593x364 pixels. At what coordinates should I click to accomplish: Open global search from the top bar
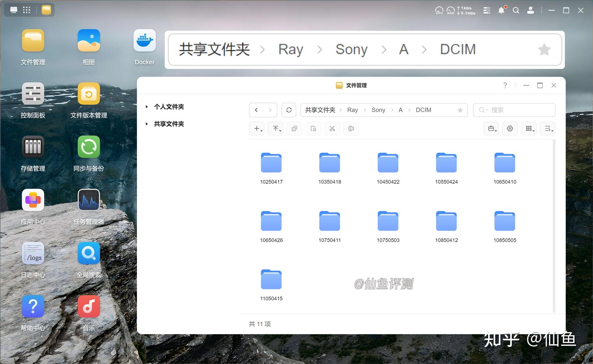coord(516,10)
